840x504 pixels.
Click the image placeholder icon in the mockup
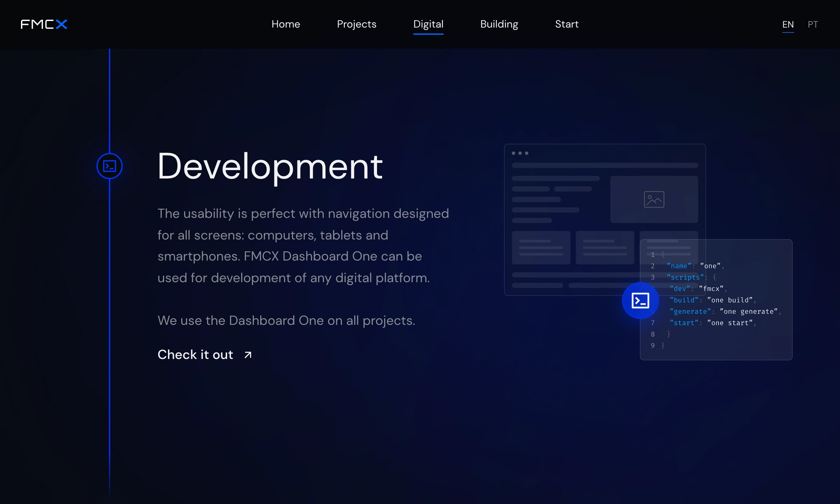(654, 199)
